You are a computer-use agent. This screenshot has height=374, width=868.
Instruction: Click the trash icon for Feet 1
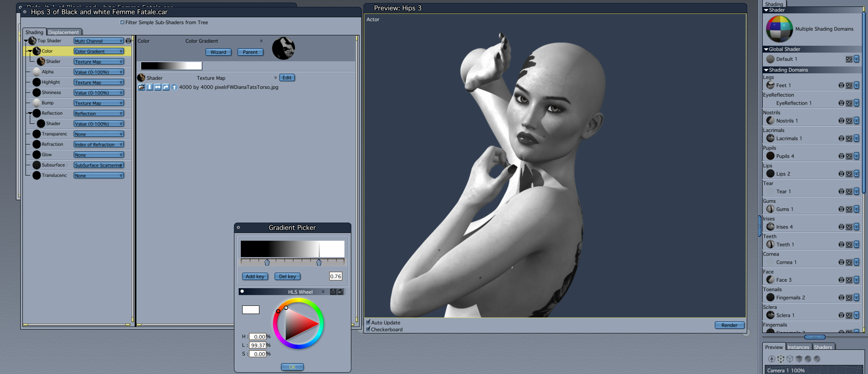pos(841,85)
